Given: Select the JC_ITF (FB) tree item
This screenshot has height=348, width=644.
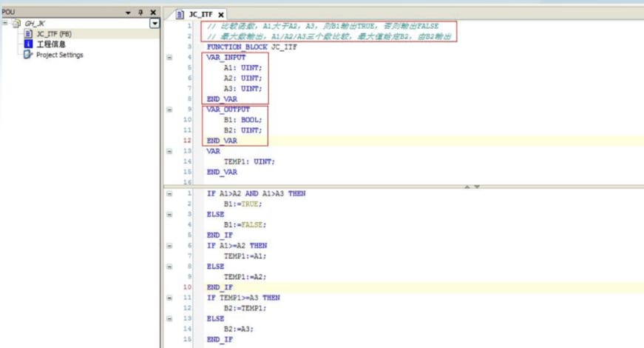Looking at the screenshot, I should pos(53,34).
